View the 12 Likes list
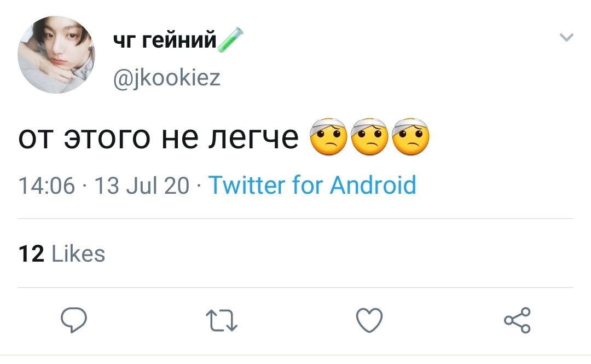 62,253
